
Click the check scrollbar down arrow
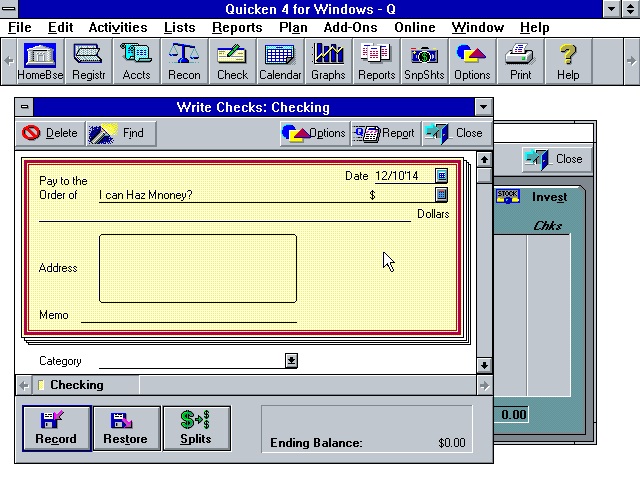click(x=484, y=365)
